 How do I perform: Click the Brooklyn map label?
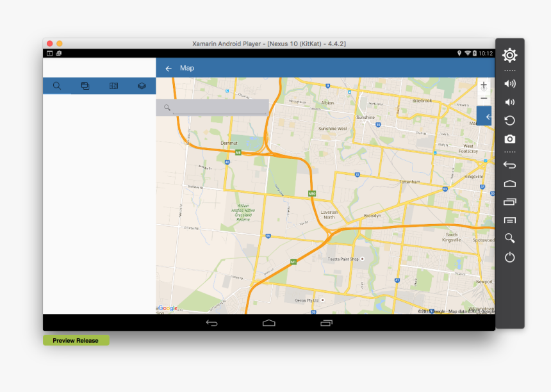click(372, 216)
